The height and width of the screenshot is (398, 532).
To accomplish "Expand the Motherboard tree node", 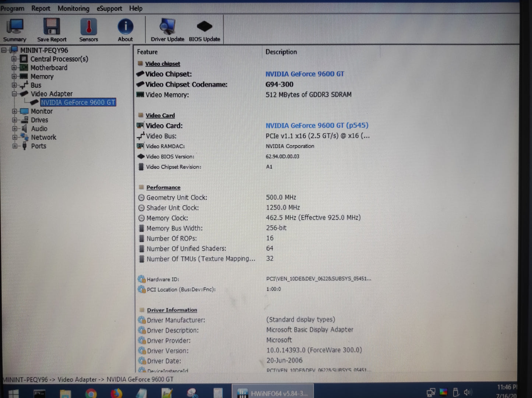I will click(14, 68).
